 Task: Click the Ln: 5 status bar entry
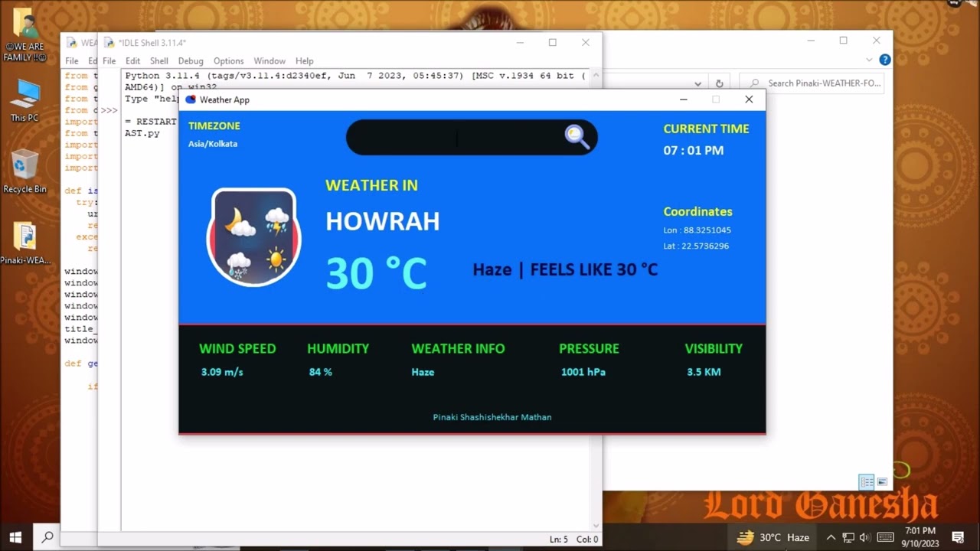pyautogui.click(x=559, y=540)
